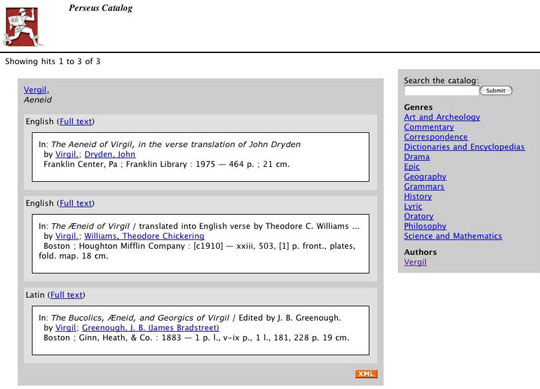The height and width of the screenshot is (389, 540).
Task: Browse Dictionaries and Encyclopedias genre
Action: pyautogui.click(x=464, y=147)
